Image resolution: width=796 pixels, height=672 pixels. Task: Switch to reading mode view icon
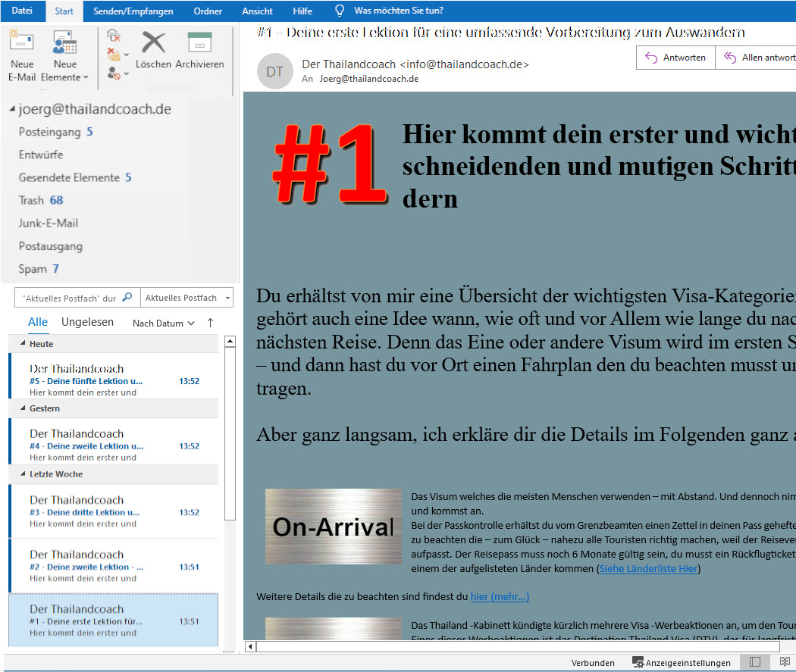pos(785,662)
